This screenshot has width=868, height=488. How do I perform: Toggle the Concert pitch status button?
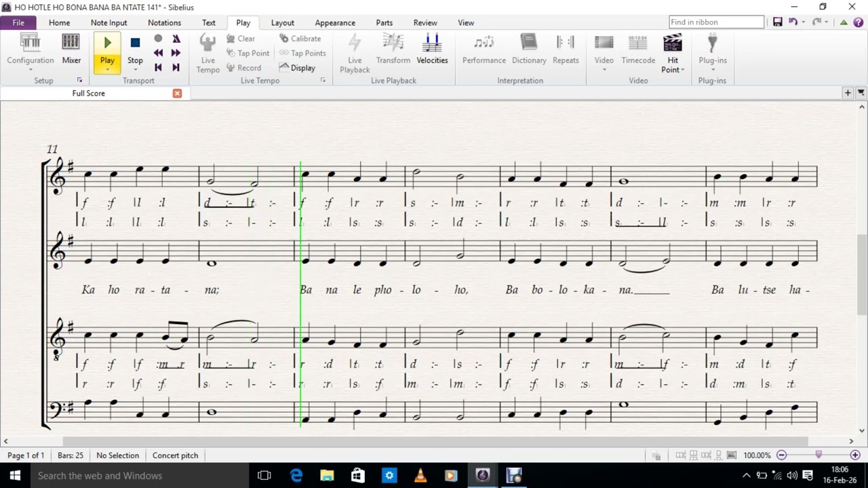tap(175, 455)
